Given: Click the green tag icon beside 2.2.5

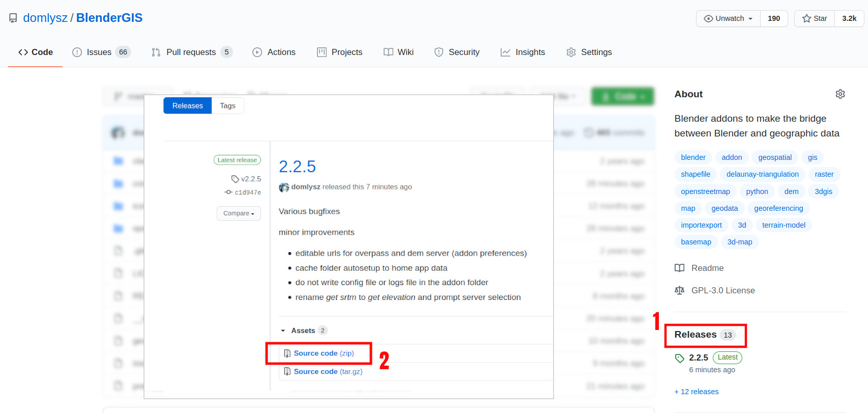Looking at the screenshot, I should click(x=679, y=358).
